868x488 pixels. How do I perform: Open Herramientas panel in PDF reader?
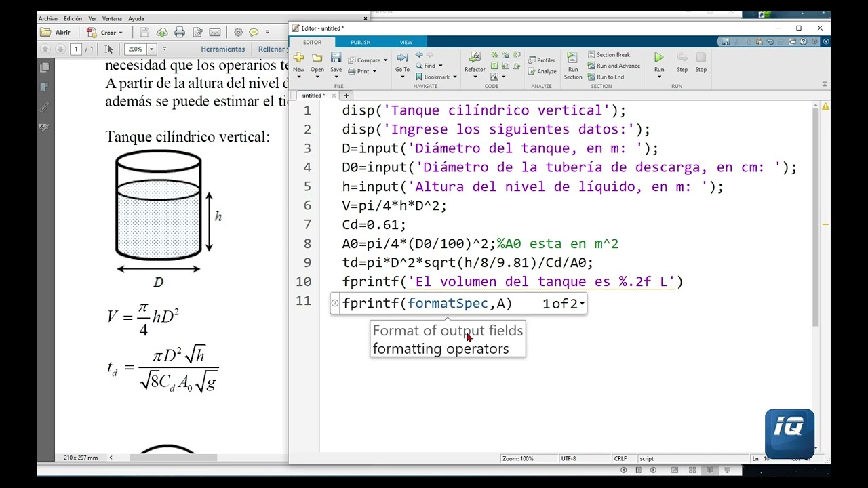pyautogui.click(x=223, y=49)
